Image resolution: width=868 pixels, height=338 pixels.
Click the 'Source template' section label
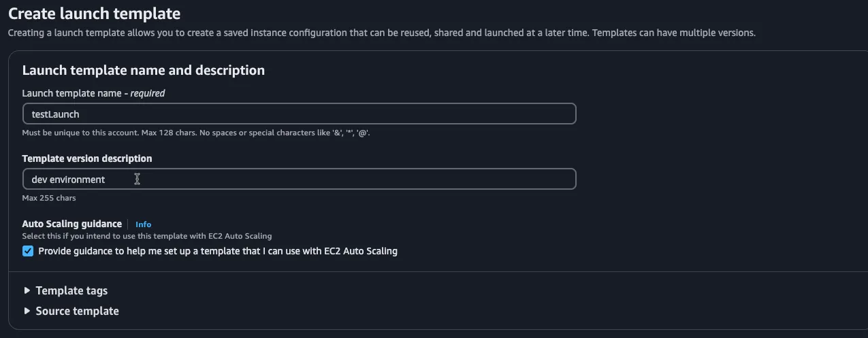[77, 311]
